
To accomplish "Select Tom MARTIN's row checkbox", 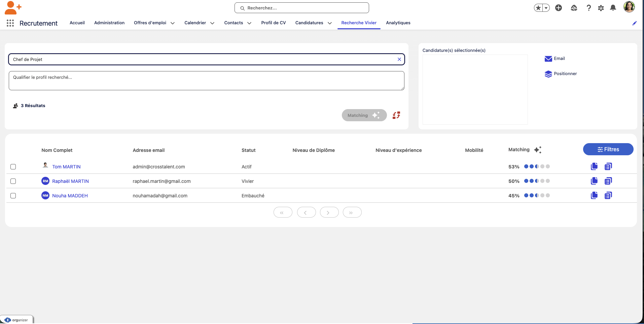I will [x=13, y=167].
